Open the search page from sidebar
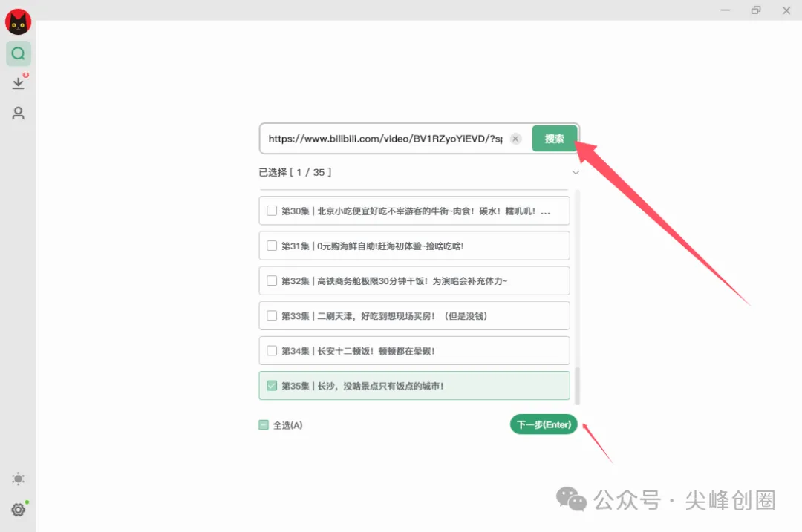Viewport: 802px width, 532px height. pyautogui.click(x=19, y=53)
